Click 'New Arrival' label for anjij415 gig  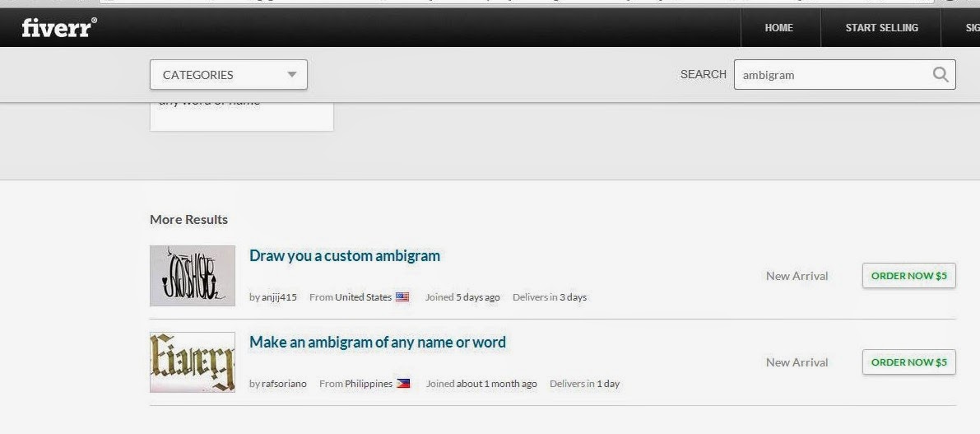tap(797, 276)
